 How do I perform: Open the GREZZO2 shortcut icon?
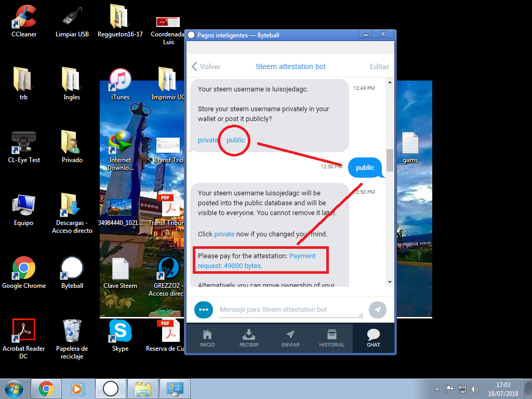[x=168, y=276]
